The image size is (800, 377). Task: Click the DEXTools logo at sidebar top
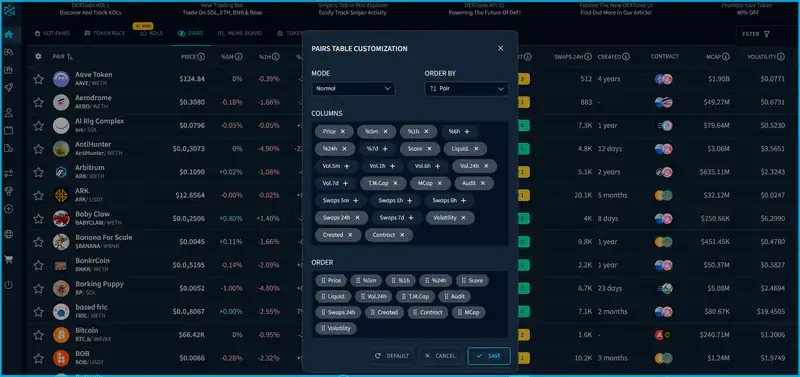[9, 10]
